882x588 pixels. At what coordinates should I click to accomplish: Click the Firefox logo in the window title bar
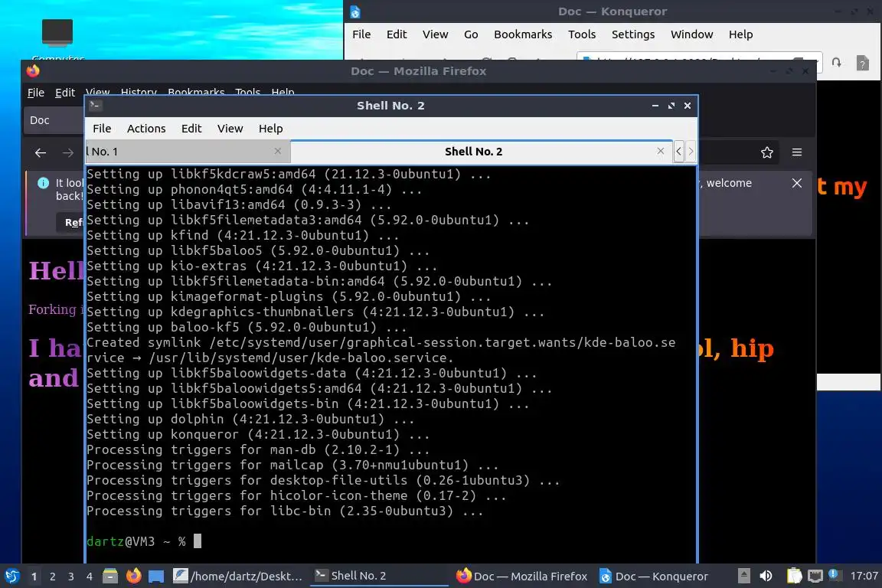pyautogui.click(x=33, y=71)
